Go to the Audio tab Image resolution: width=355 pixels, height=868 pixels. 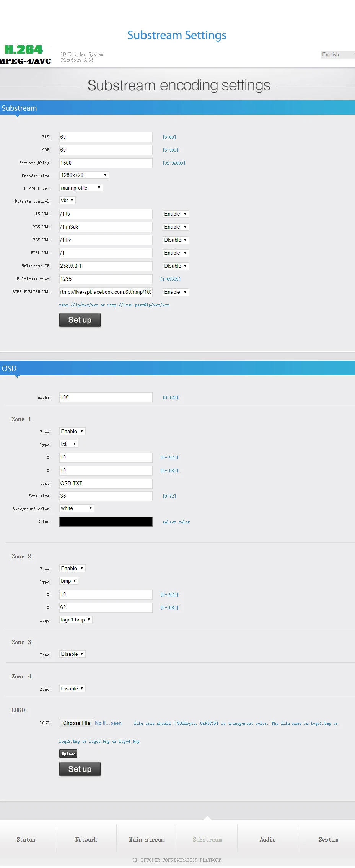(268, 840)
